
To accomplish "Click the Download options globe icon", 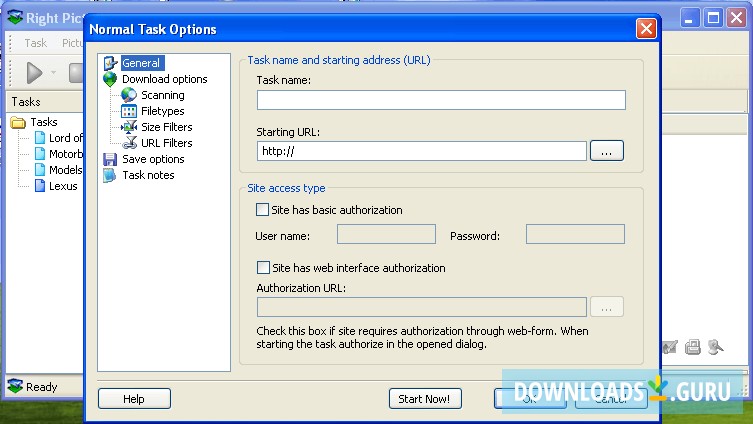I will (x=110, y=79).
